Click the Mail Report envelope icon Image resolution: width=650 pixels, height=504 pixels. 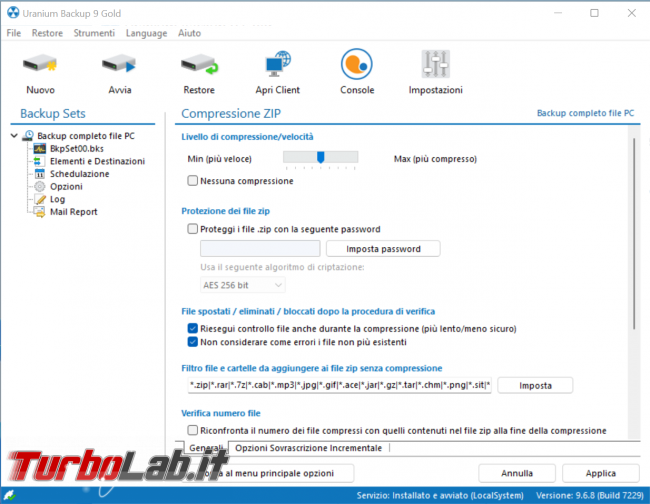[40, 212]
